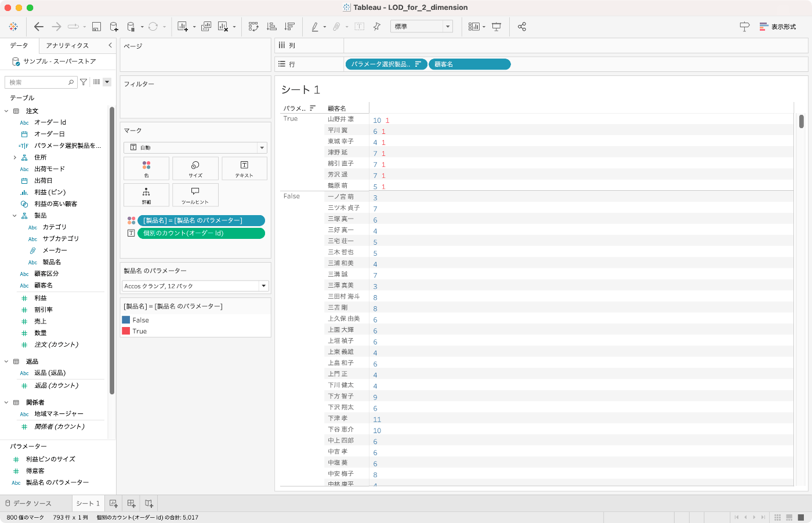Screen dimensions: 812x523
Task: Click the sort icon in パラメ.. header
Action: (313, 108)
